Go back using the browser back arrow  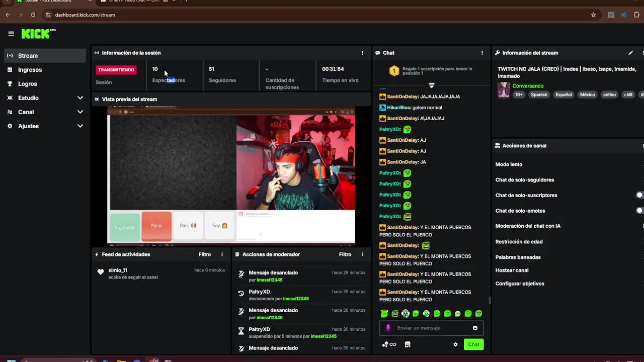tap(8, 15)
